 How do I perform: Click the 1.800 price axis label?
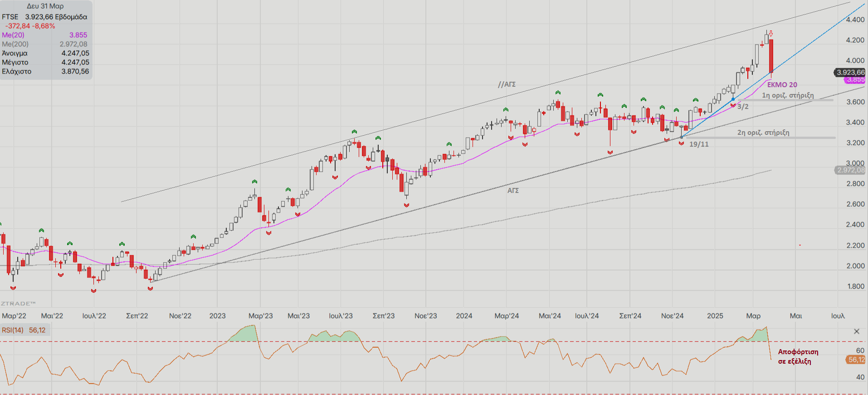point(855,286)
